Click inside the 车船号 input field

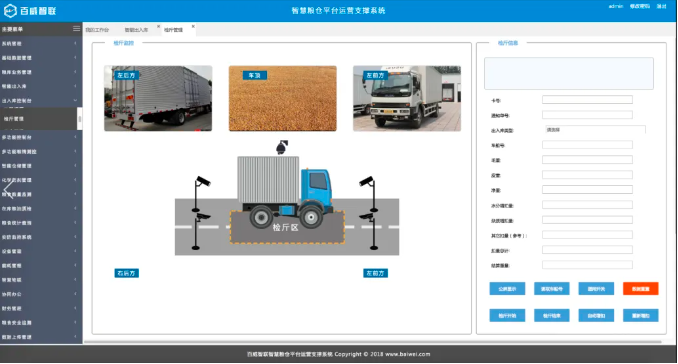click(587, 145)
